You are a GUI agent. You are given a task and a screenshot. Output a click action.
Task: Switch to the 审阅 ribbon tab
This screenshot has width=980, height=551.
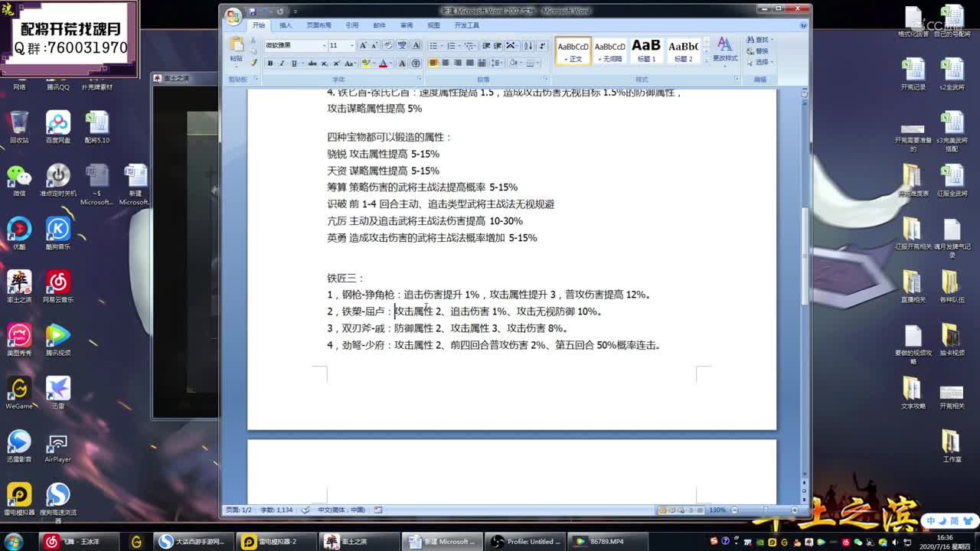[407, 25]
